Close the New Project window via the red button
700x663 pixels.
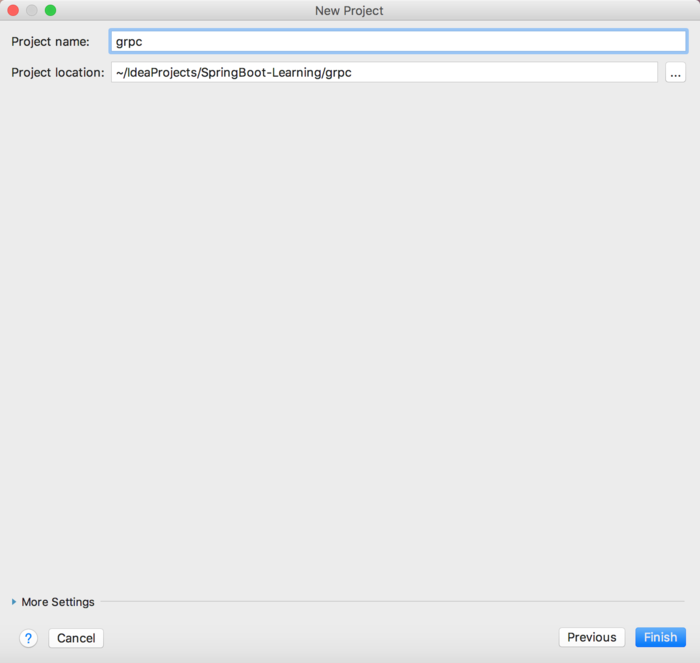tap(13, 10)
